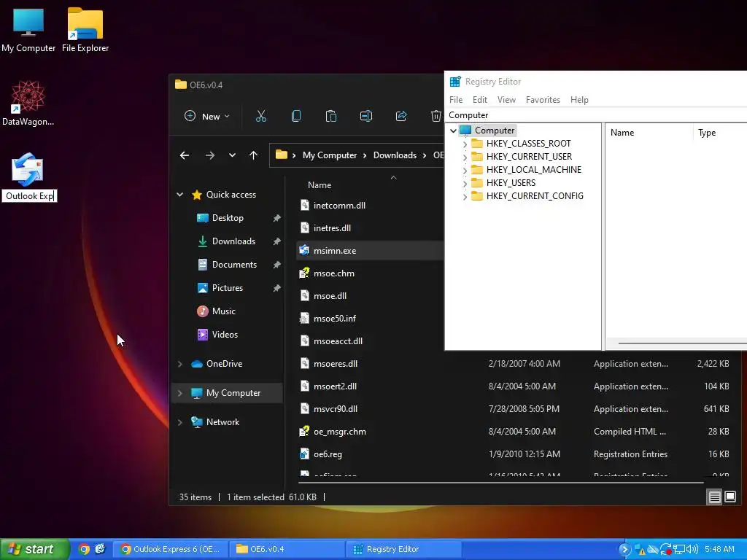Sort by the Name column in Explorer
Viewport: 747px width, 560px height.
[x=320, y=184]
